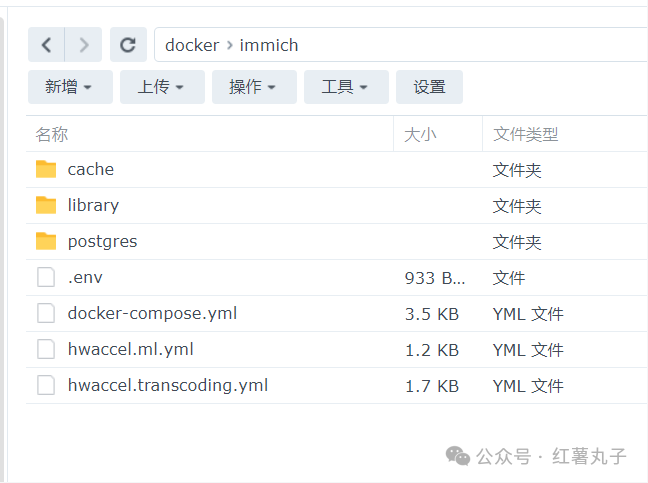
Task: Go forward with the right arrow button
Action: tap(83, 45)
